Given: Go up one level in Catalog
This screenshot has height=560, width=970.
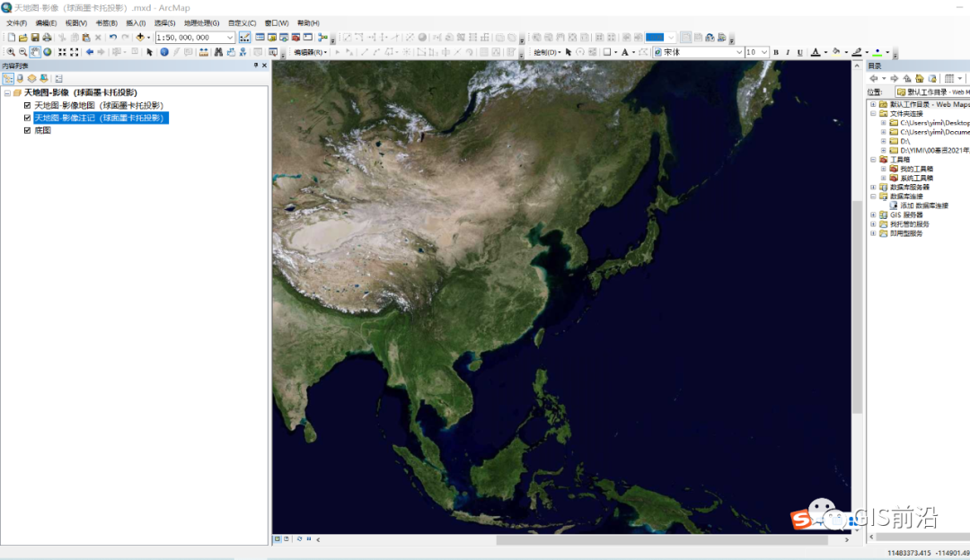Looking at the screenshot, I should point(907,78).
